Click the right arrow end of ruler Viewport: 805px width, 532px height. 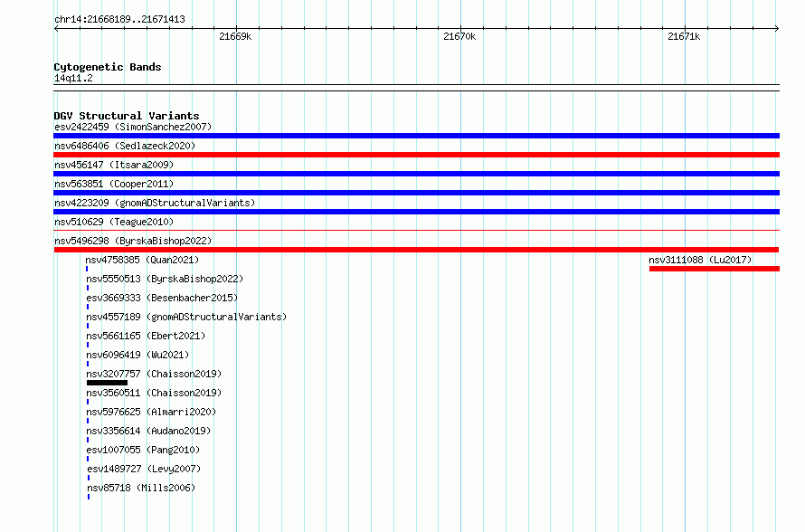pyautogui.click(x=777, y=28)
